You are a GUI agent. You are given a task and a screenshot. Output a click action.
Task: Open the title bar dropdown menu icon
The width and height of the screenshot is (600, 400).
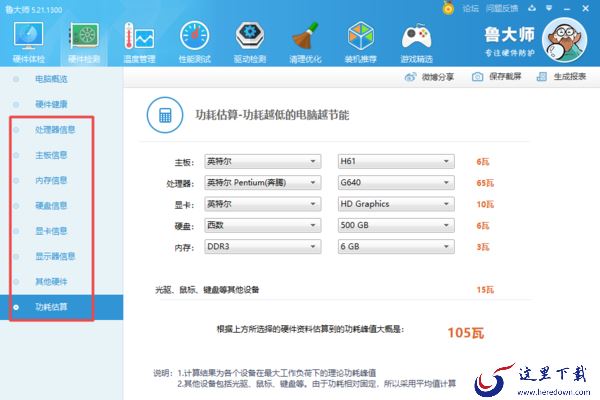click(x=549, y=8)
